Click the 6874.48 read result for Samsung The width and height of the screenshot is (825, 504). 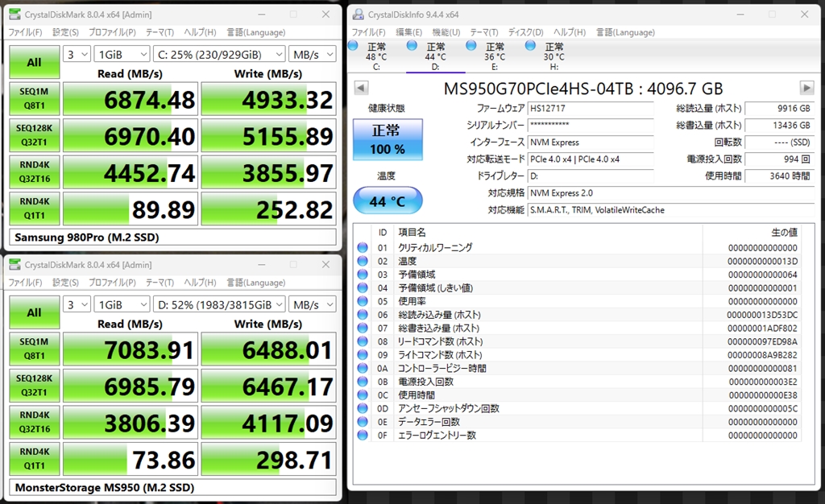pos(131,100)
